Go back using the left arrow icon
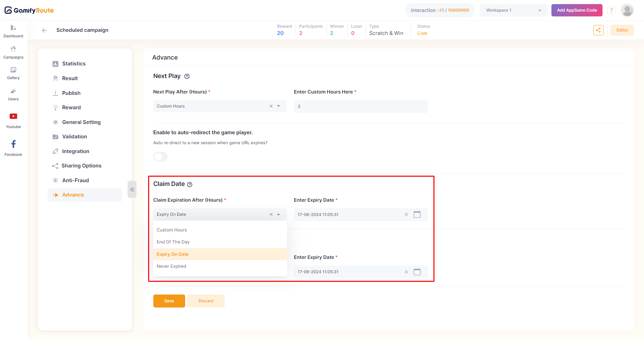The image size is (644, 339). point(44,30)
